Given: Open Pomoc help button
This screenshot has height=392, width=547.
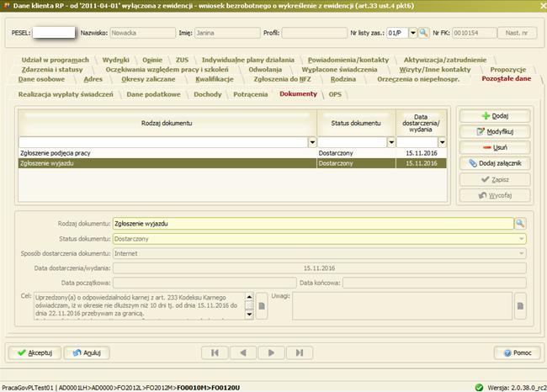Looking at the screenshot, I should [518, 352].
